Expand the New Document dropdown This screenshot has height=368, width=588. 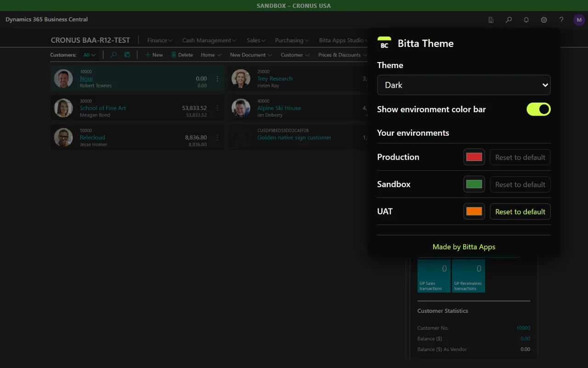click(251, 55)
